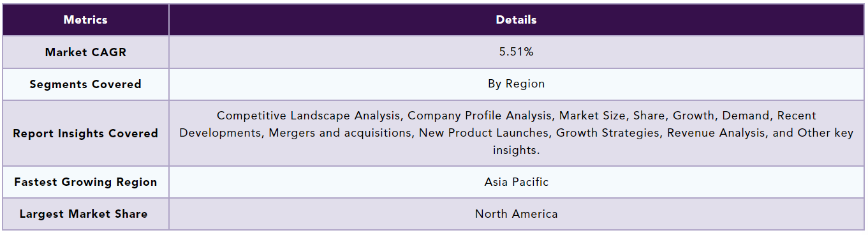Click the North America cell
This screenshot has width=868, height=235.
(516, 214)
